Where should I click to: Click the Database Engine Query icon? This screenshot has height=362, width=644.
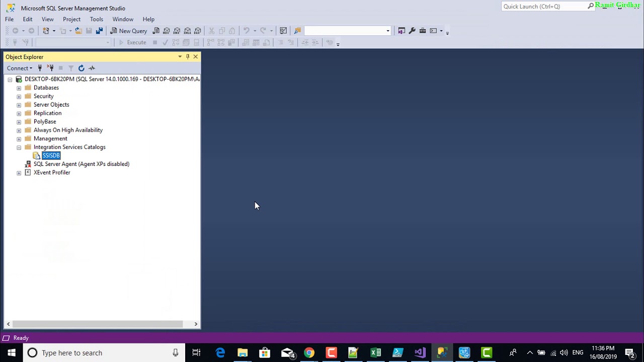coord(156,31)
